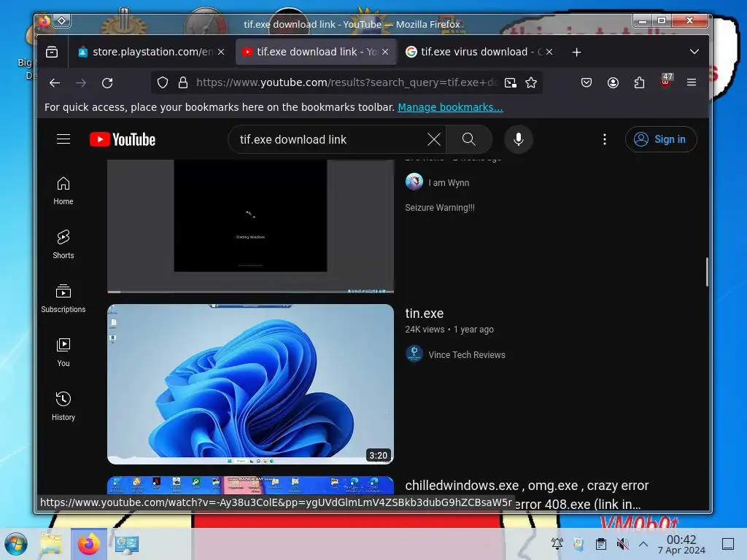The width and height of the screenshot is (747, 560).
Task: Visit I am Wynn channel
Action: [x=449, y=183]
